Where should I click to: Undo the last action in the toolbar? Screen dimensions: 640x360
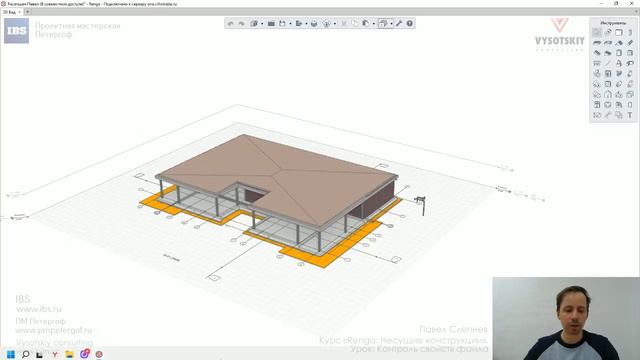(x=230, y=24)
